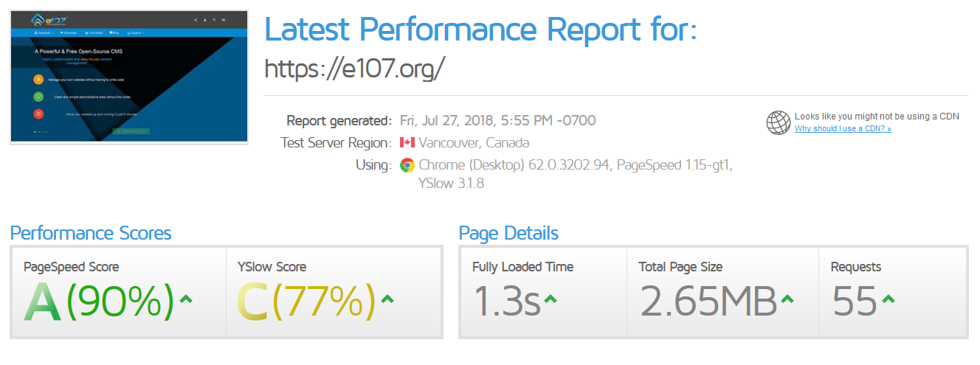Click the 'Page Details' heading
Image resolution: width=980 pixels, height=365 pixels.
click(x=508, y=234)
